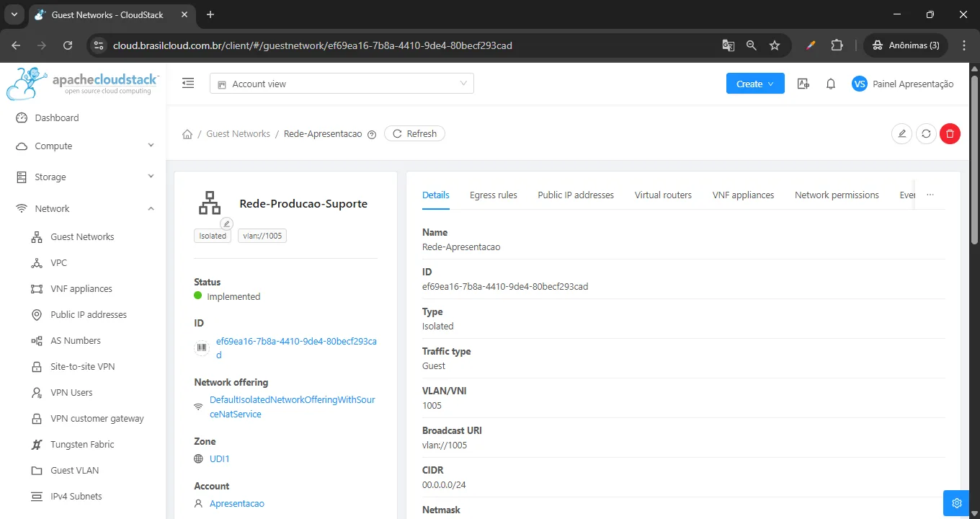This screenshot has height=519, width=980.
Task: Open DefaultIsolatedNetworkOfferingWithSourceNatService link
Action: [292, 407]
